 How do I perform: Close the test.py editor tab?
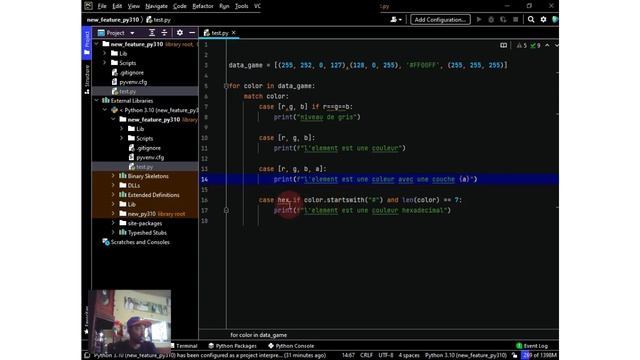tap(233, 33)
